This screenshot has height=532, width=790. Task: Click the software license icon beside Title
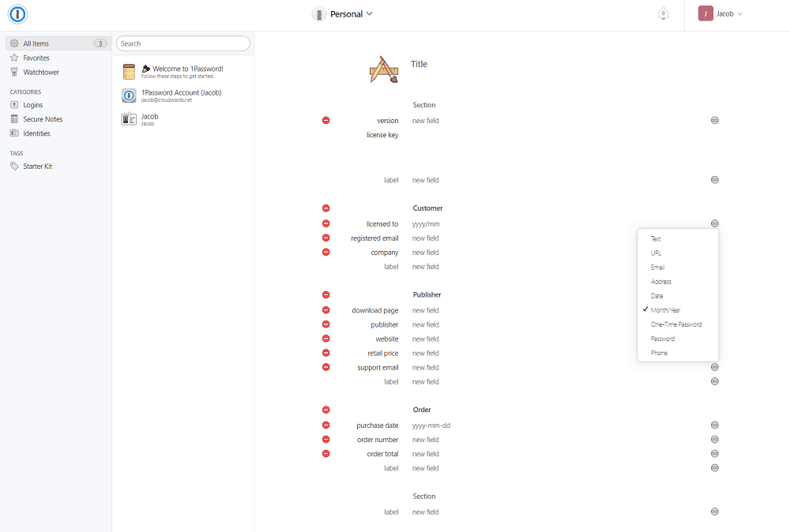[384, 69]
